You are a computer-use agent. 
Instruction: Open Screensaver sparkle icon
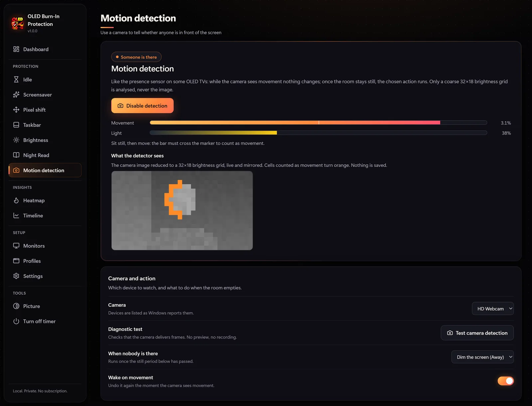[x=16, y=95]
